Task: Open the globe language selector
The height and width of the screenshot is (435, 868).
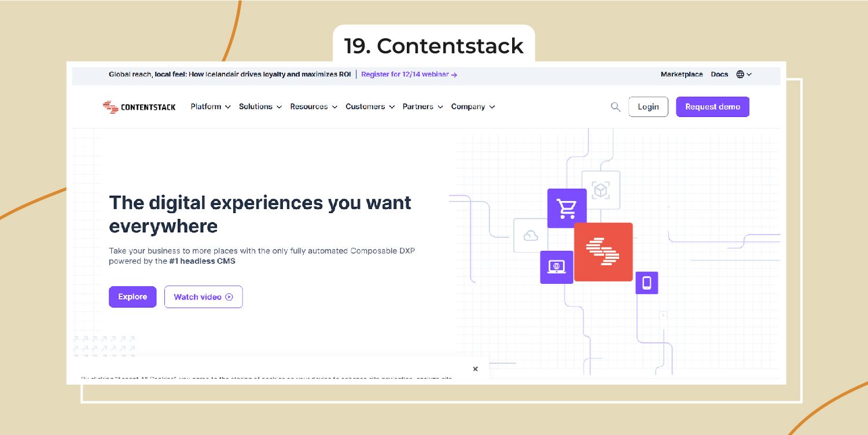Action: [x=744, y=74]
